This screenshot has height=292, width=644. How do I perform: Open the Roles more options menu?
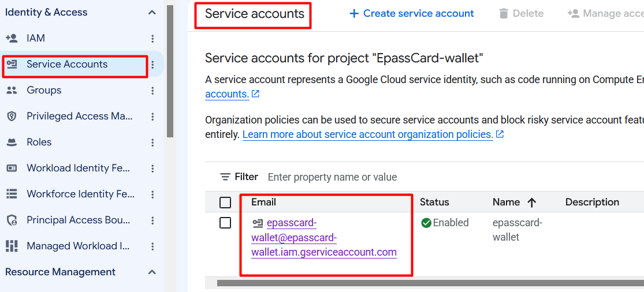tap(152, 143)
